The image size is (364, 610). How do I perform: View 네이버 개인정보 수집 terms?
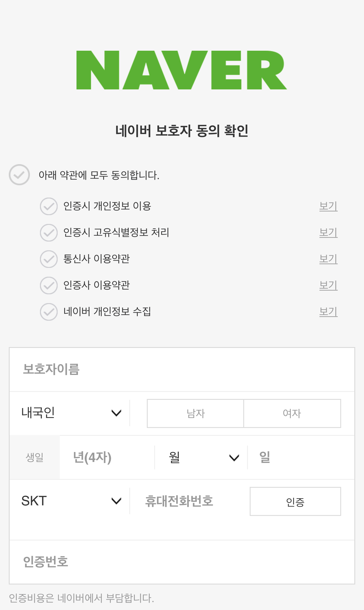328,312
